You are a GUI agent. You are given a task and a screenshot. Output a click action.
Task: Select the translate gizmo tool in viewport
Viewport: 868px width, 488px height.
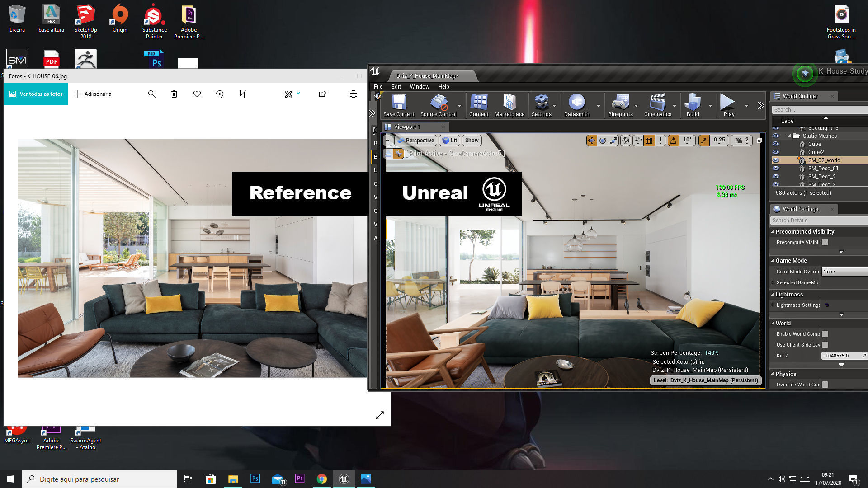591,141
